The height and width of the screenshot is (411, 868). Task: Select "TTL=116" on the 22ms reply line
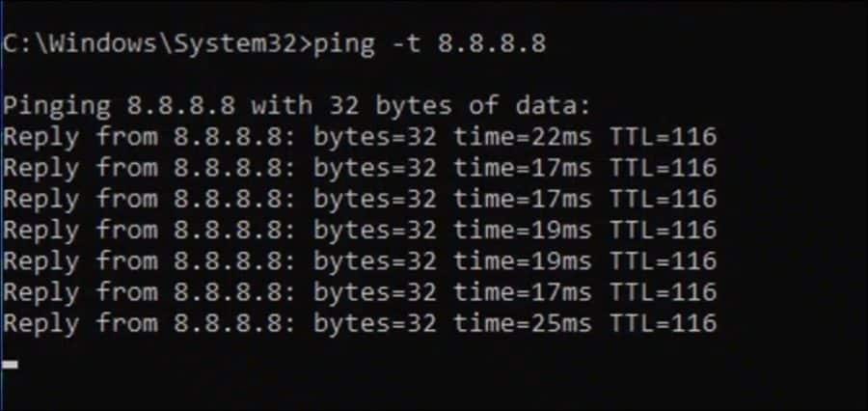click(663, 137)
